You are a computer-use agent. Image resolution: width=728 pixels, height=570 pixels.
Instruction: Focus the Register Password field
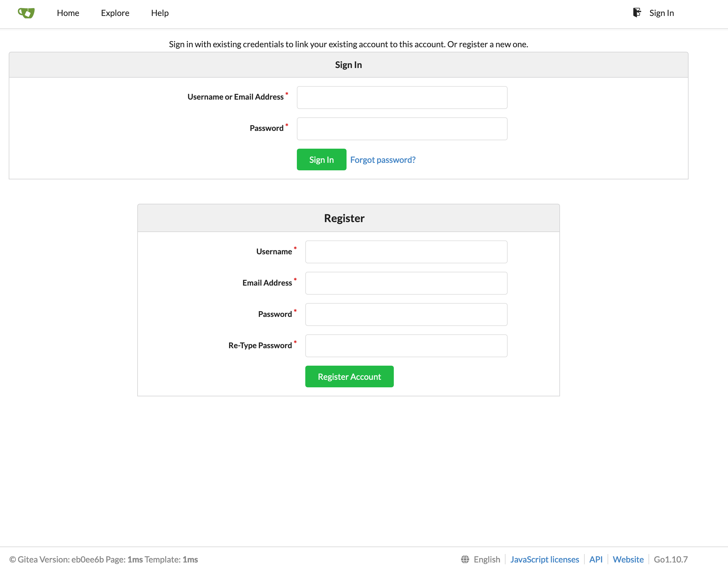(x=406, y=314)
